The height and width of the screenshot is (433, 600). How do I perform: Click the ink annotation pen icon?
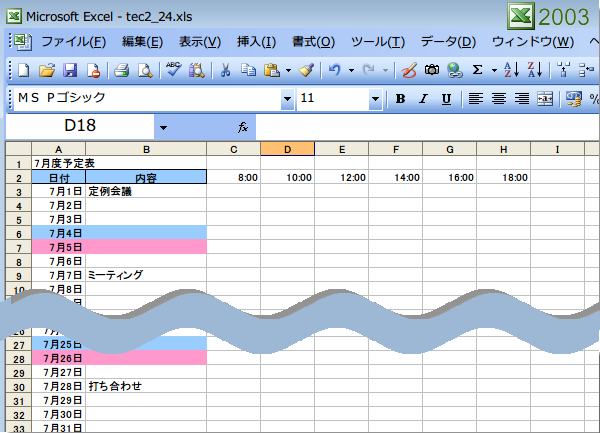409,70
